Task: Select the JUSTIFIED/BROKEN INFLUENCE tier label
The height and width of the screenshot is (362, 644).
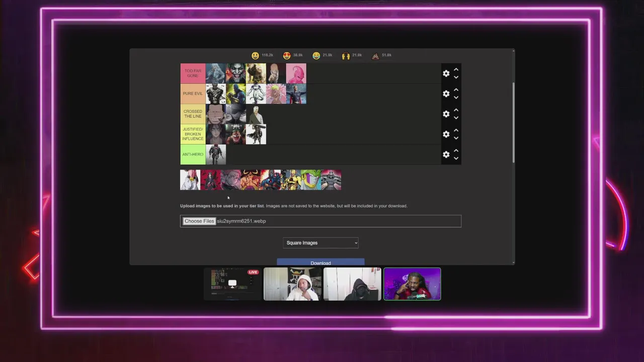Action: [x=193, y=134]
